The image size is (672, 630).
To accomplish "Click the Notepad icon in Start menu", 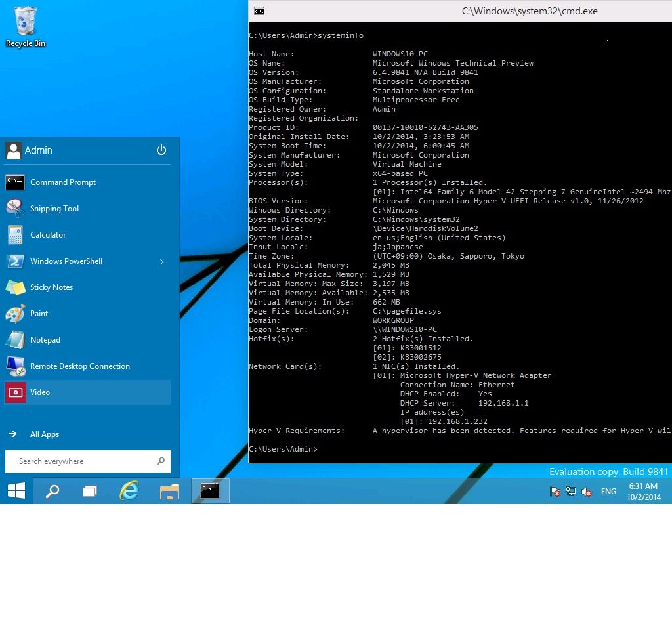I will pyautogui.click(x=16, y=340).
